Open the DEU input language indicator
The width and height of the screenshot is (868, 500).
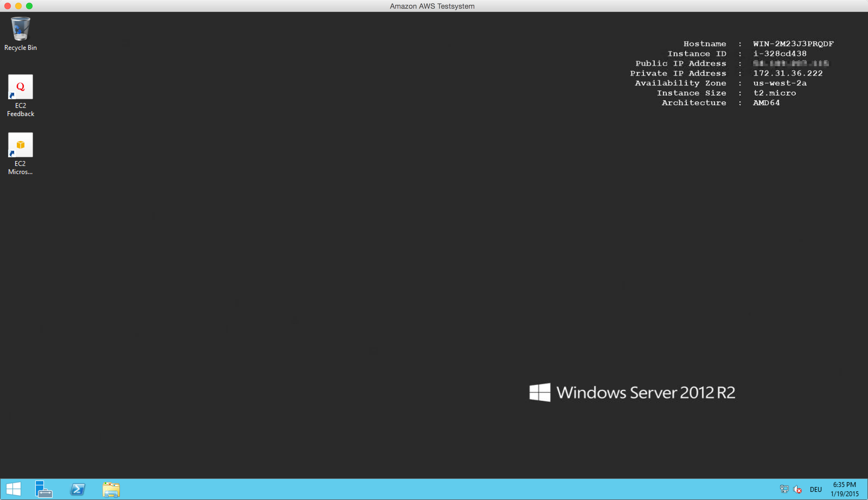816,489
